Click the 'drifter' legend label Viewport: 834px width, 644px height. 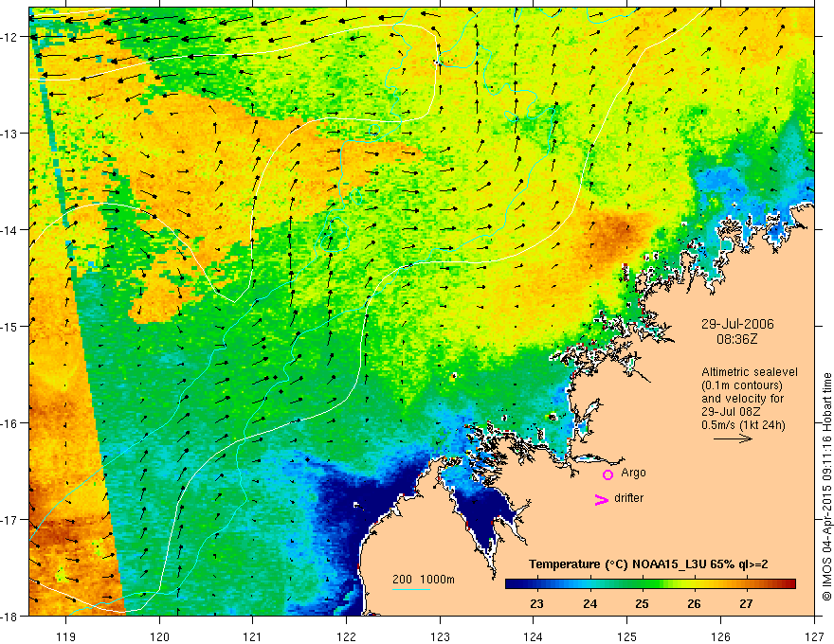(x=628, y=498)
